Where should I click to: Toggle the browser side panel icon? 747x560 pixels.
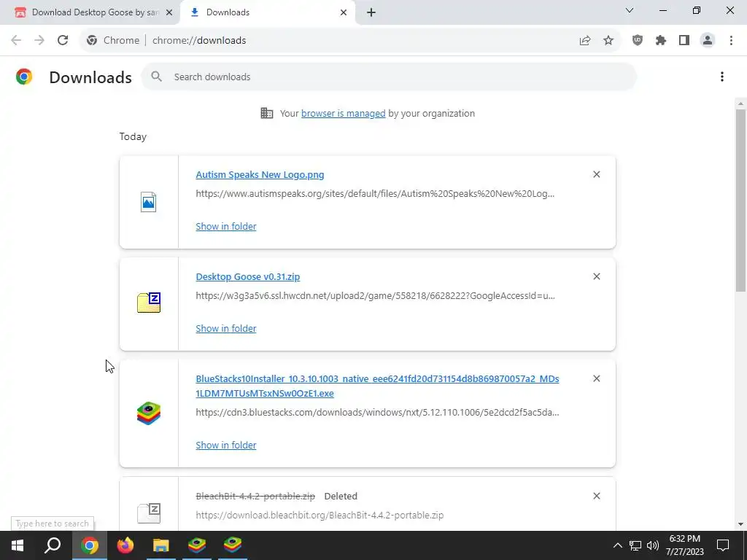(x=684, y=41)
